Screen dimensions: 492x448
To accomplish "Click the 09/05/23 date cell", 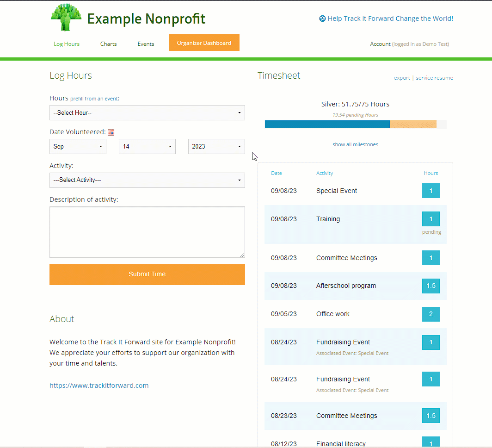I will [283, 314].
